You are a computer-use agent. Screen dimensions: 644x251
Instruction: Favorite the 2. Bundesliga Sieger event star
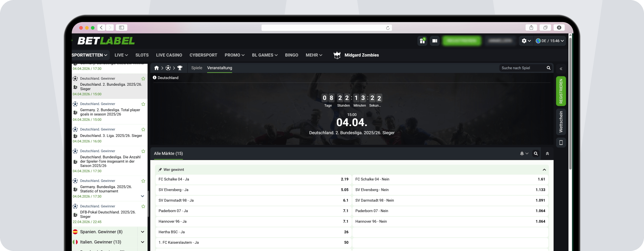143,79
